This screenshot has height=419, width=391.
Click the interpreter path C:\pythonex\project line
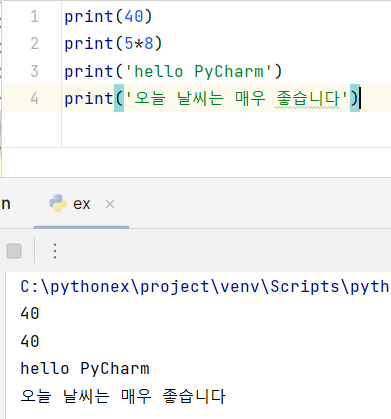204,287
